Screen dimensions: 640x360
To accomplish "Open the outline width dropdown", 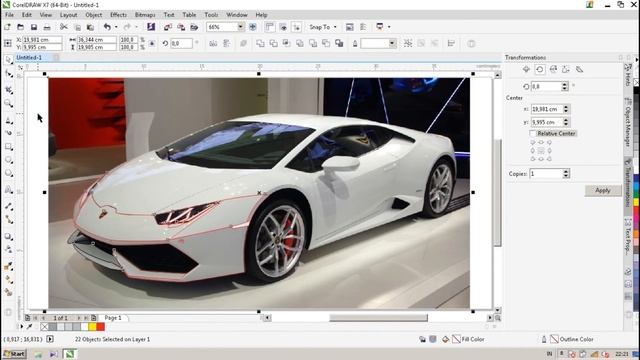I will point(392,43).
